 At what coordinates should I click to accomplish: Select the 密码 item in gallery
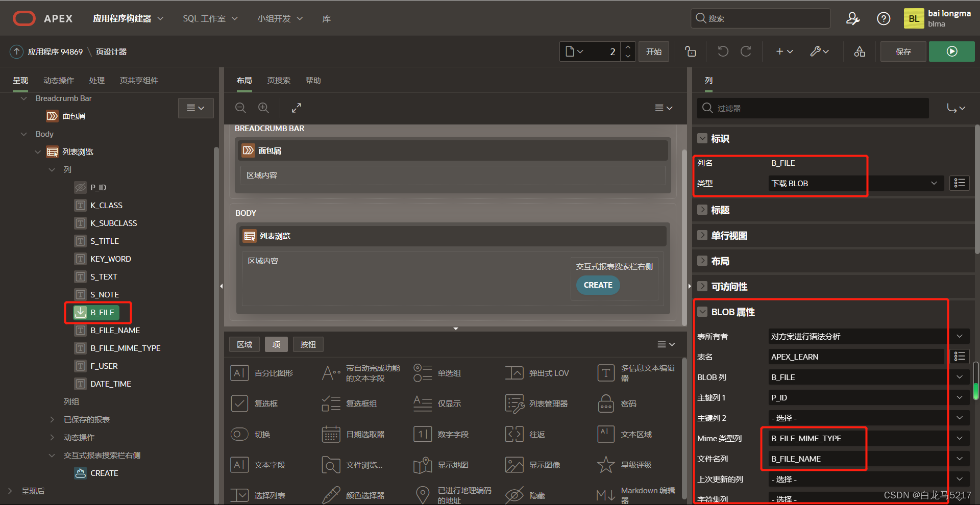[617, 403]
